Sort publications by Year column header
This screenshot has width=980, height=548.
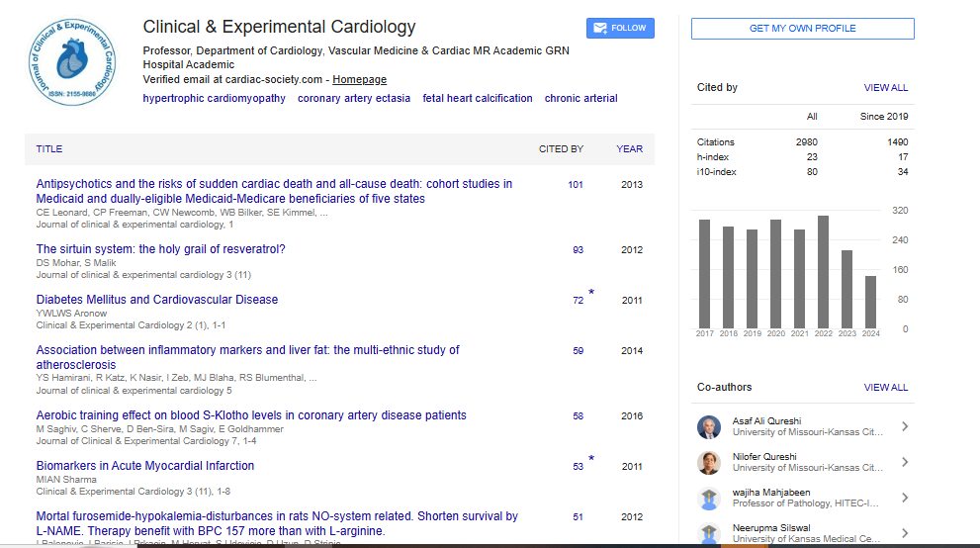point(629,149)
